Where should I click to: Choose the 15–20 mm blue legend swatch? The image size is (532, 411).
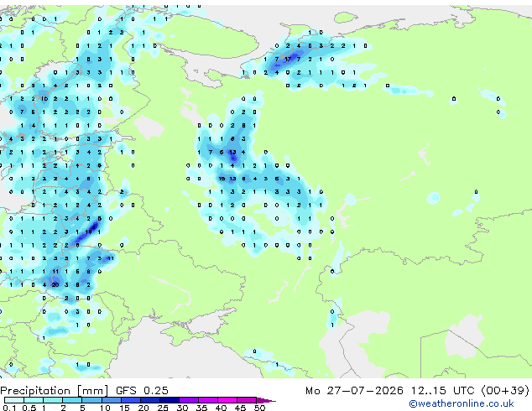(131, 400)
